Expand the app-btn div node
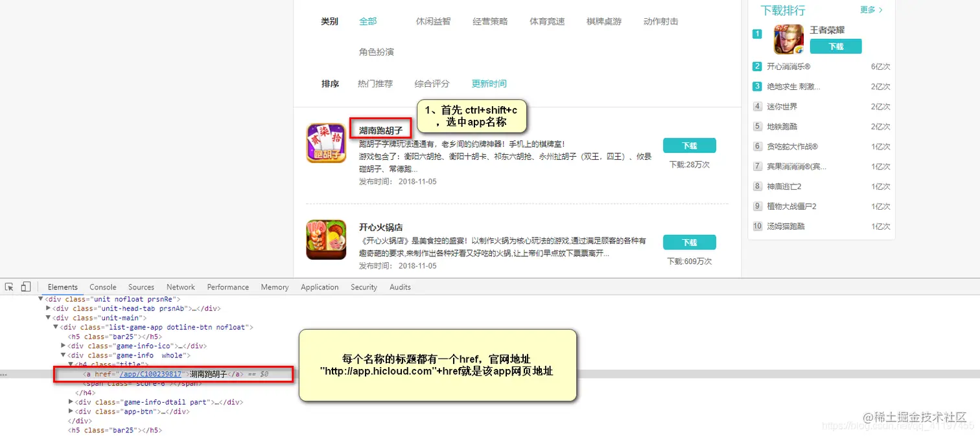980x437 pixels. tap(71, 411)
